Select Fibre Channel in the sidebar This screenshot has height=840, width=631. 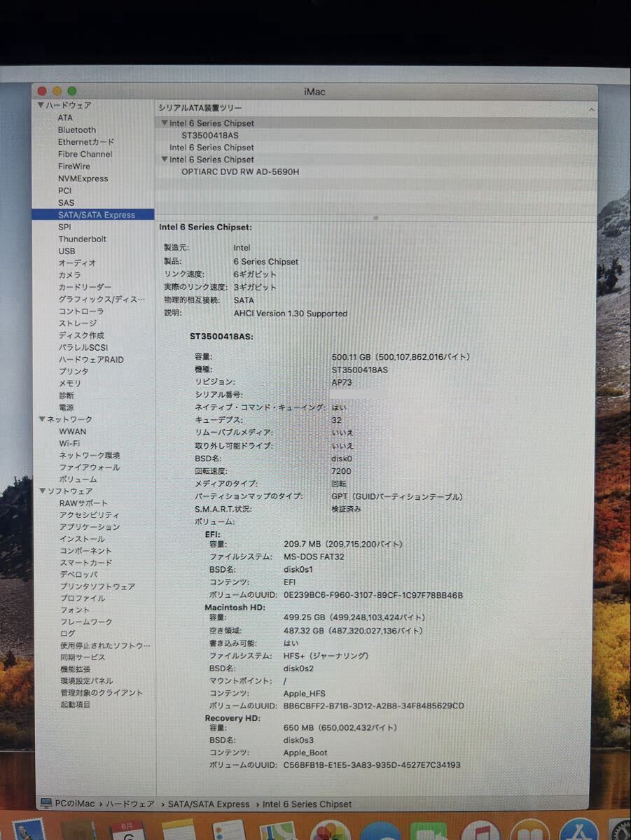(85, 154)
